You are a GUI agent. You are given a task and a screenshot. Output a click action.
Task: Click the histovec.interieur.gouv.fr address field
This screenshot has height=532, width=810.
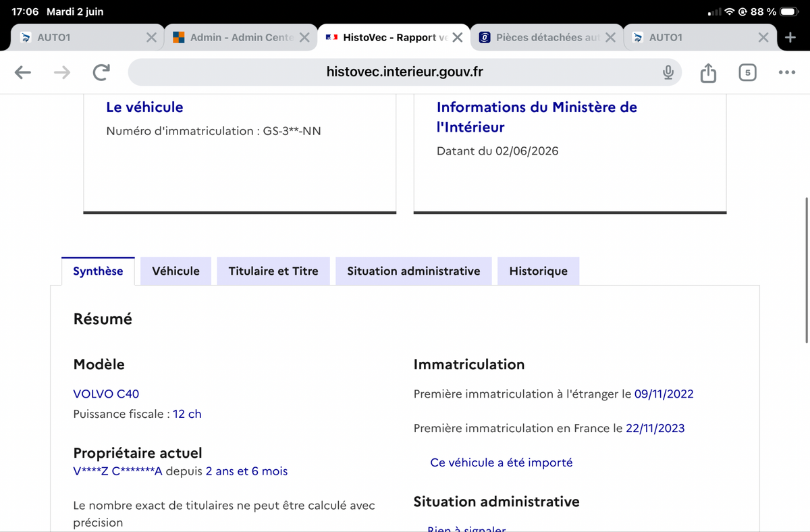pos(405,72)
